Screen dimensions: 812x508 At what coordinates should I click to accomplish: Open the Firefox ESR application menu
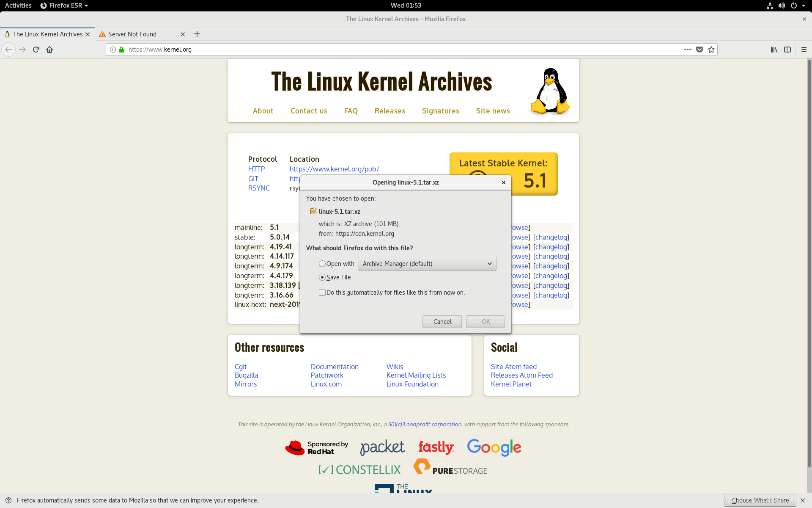tap(64, 6)
